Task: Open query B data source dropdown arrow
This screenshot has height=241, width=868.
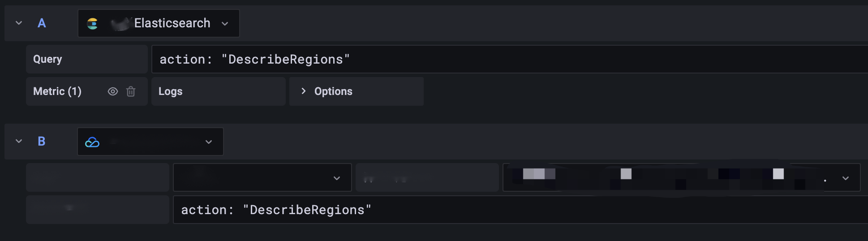Action: pos(209,142)
